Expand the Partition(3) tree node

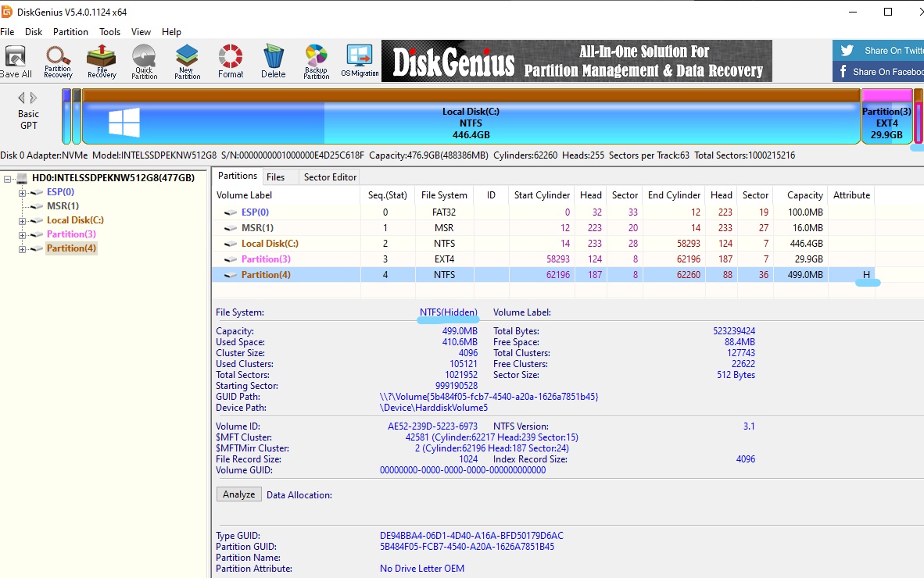[x=22, y=235]
